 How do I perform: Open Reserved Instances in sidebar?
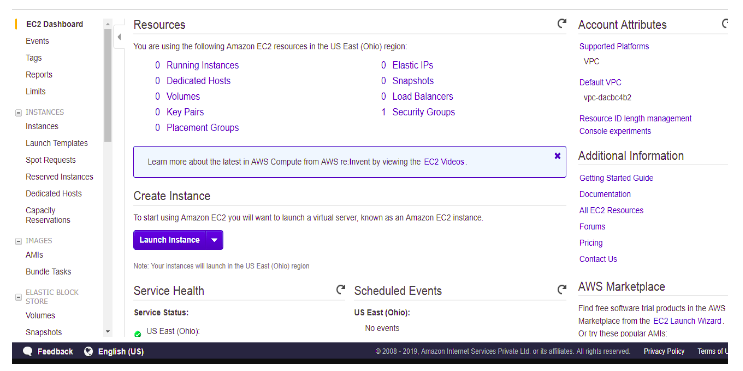59,177
